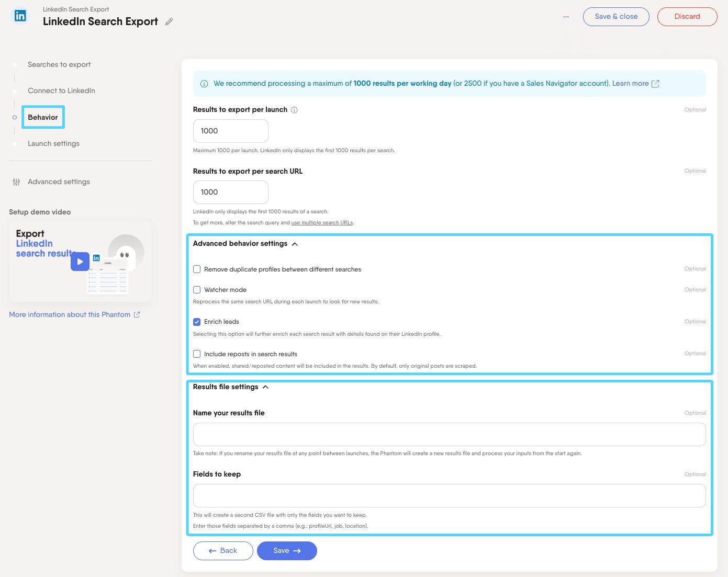Viewport: 728px width, 577px height.
Task: Uncheck the Enrich leads checkbox
Action: pyautogui.click(x=197, y=322)
